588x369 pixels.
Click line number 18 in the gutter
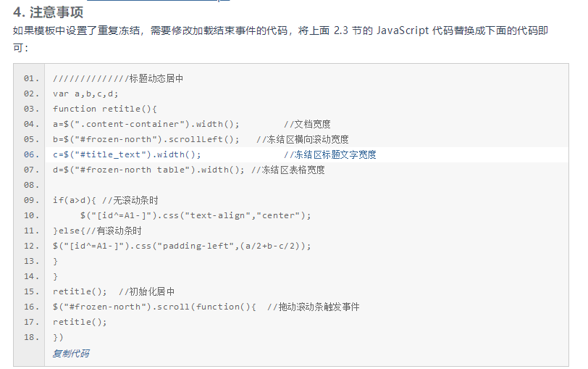coord(31,337)
